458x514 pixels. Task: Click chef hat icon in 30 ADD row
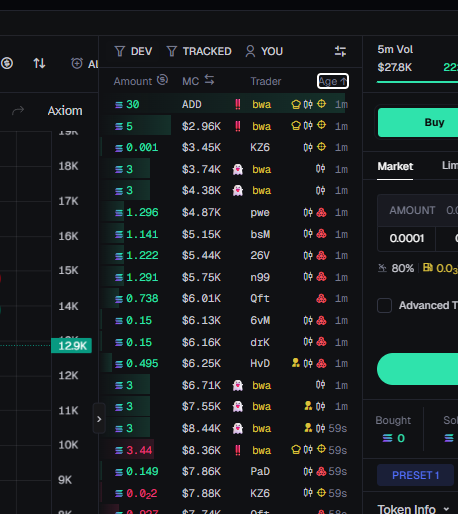click(296, 105)
